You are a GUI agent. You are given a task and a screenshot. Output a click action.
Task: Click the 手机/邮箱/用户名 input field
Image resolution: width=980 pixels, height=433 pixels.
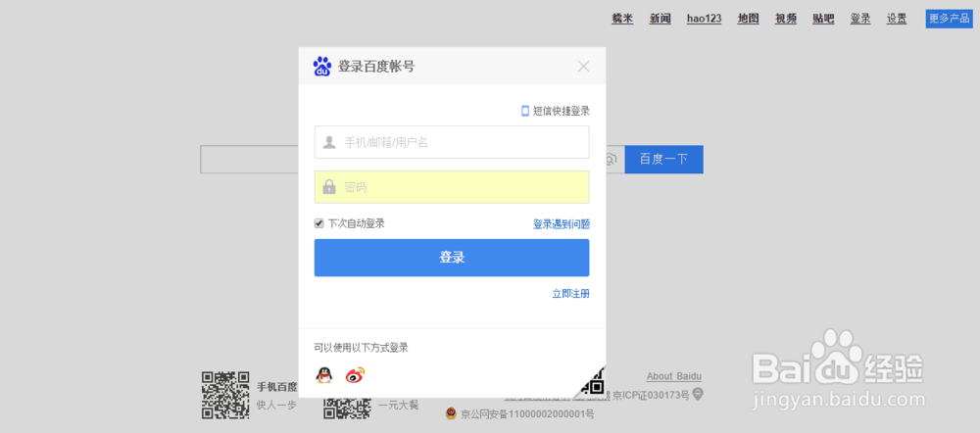(x=452, y=142)
